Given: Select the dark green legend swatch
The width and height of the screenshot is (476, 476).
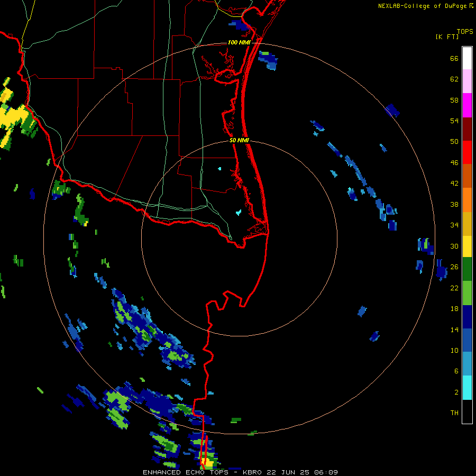Looking at the screenshot, I should 467,269.
